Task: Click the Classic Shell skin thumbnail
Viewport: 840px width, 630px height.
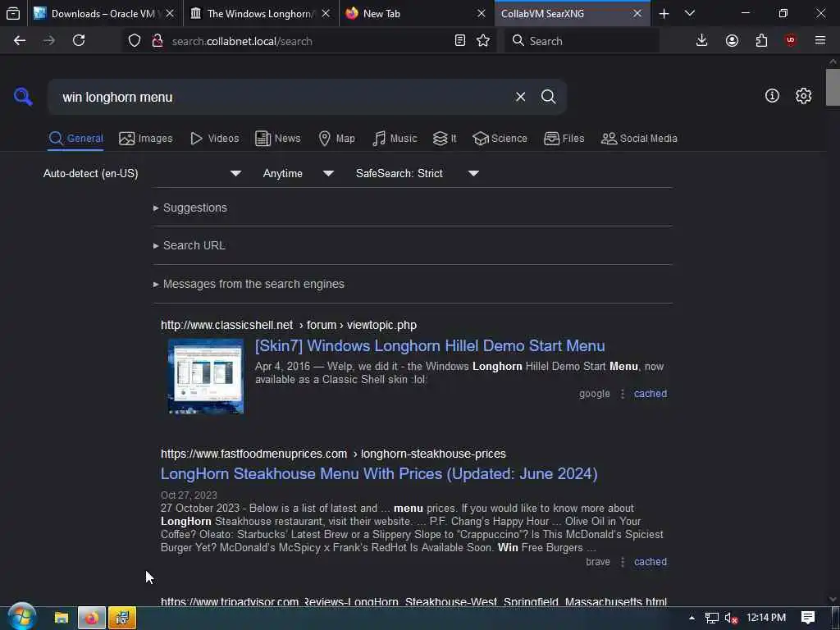Action: pos(206,376)
